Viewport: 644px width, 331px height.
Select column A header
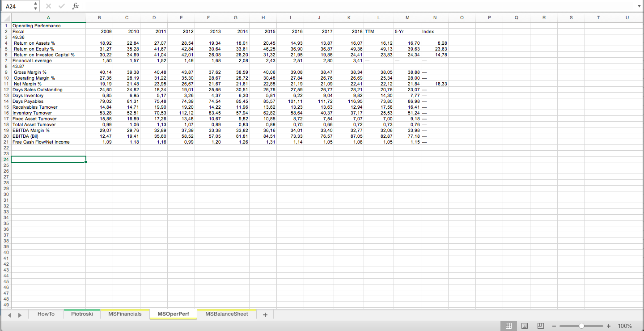(x=48, y=17)
